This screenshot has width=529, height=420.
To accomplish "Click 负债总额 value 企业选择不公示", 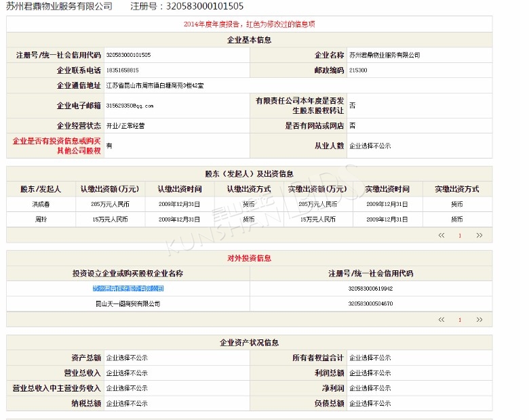I will click(x=370, y=404).
